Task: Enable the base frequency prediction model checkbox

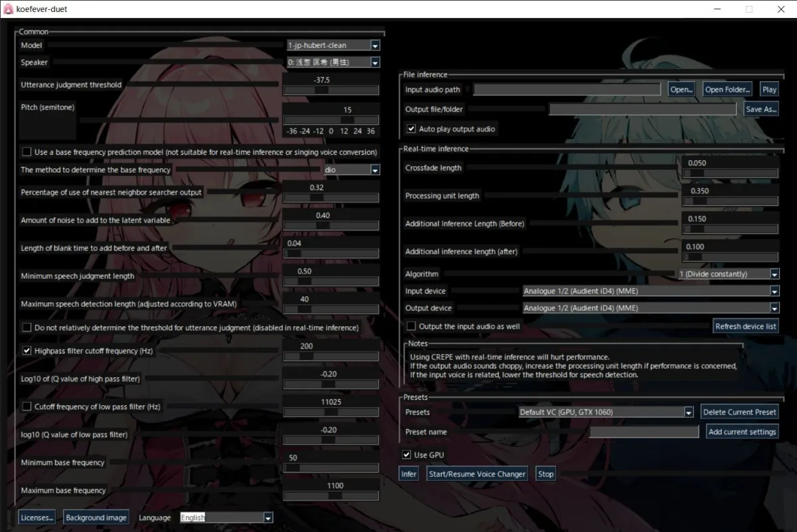Action: [x=27, y=152]
